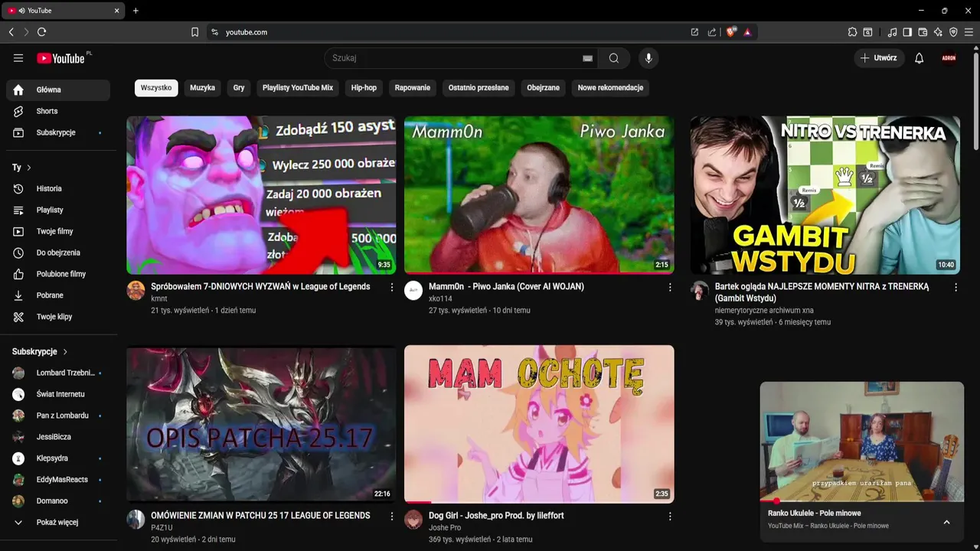Viewport: 980px width, 551px height.
Task: Open Leo AI sparkle icon in toolbar
Action: pyautogui.click(x=938, y=32)
